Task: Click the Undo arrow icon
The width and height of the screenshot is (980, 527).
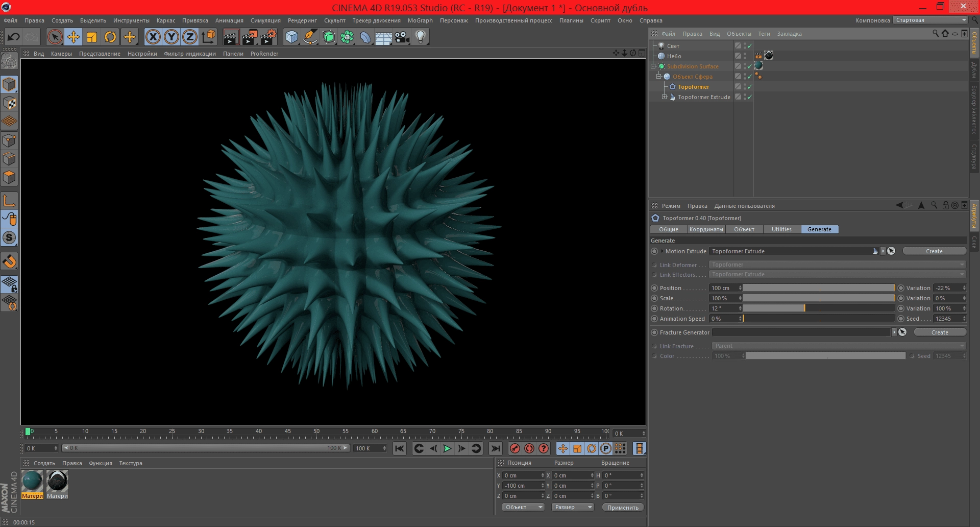Action: click(14, 37)
